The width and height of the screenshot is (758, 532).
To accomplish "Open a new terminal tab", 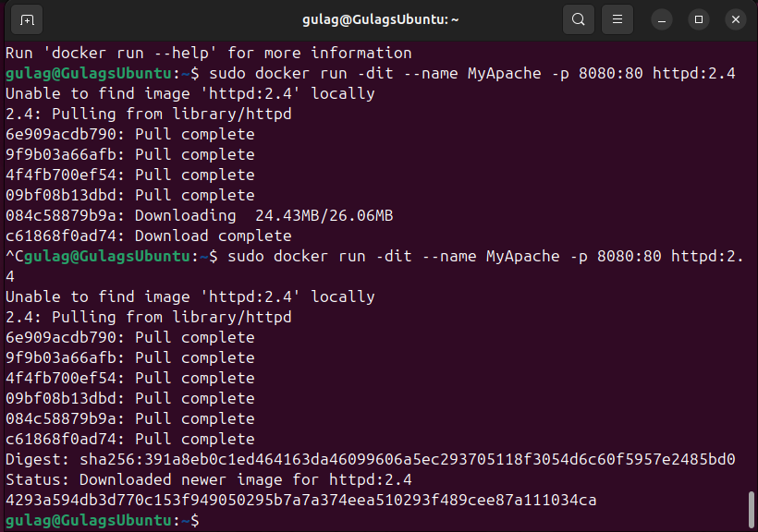I will [x=27, y=19].
